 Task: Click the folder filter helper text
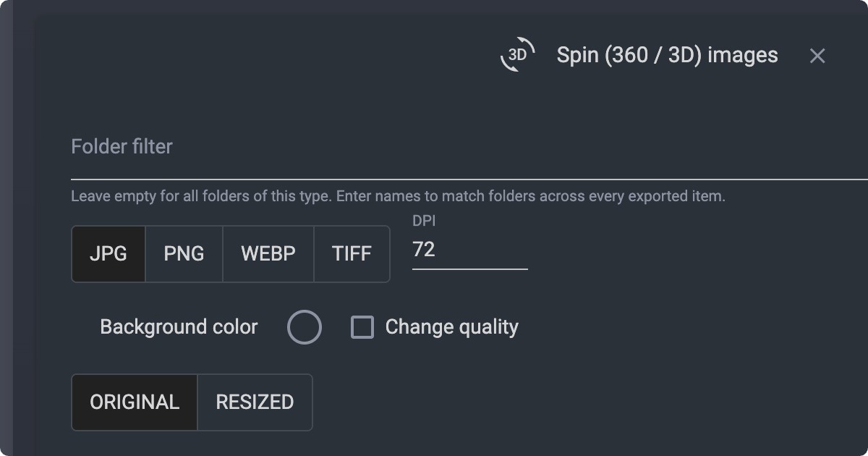pos(398,196)
